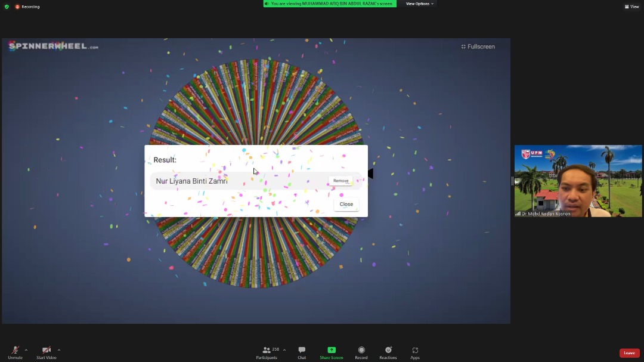Close the spinner Result dialog
644x362 pixels.
346,204
